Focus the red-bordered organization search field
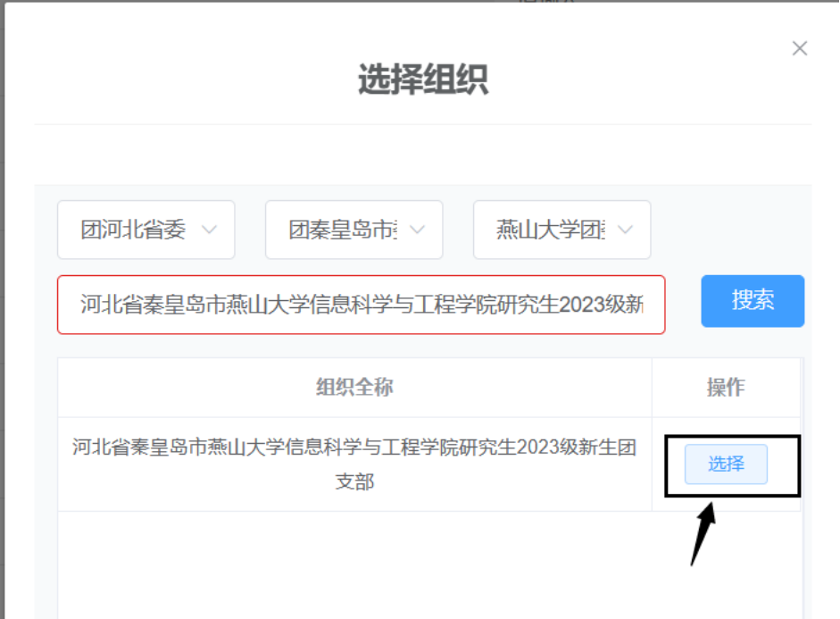The width and height of the screenshot is (840, 619). [361, 305]
